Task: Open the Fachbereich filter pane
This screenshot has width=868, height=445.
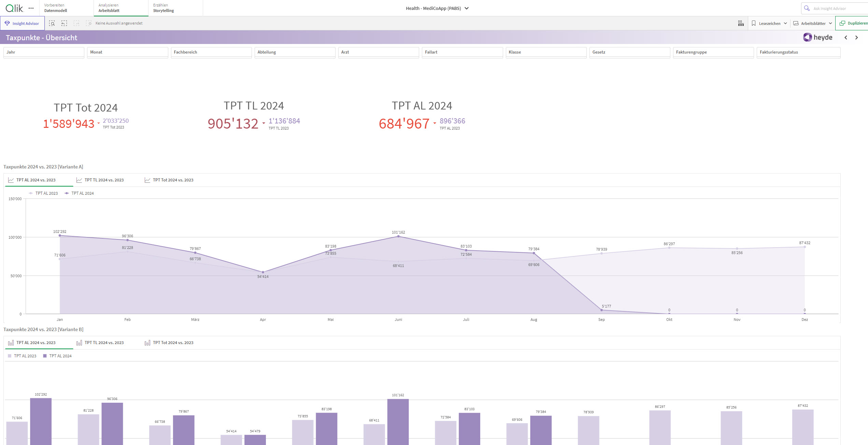Action: coord(211,52)
